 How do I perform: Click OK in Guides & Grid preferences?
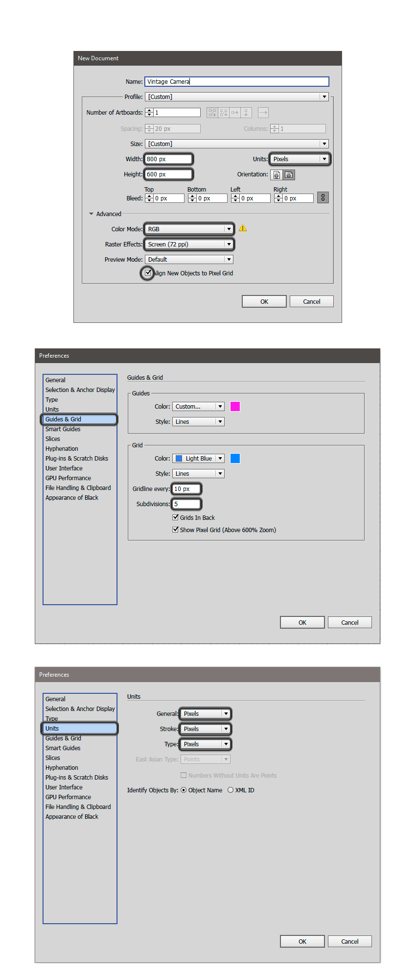pyautogui.click(x=302, y=622)
